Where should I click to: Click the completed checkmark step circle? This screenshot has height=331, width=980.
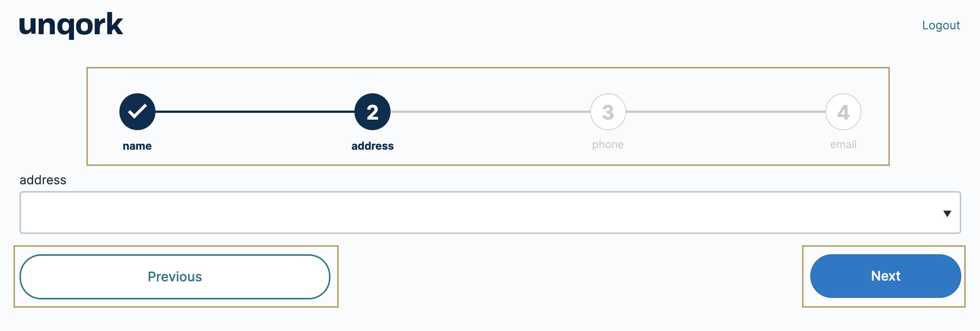(137, 112)
